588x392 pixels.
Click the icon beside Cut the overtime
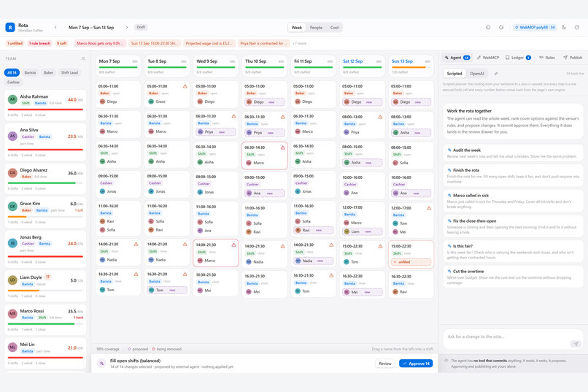click(x=449, y=272)
